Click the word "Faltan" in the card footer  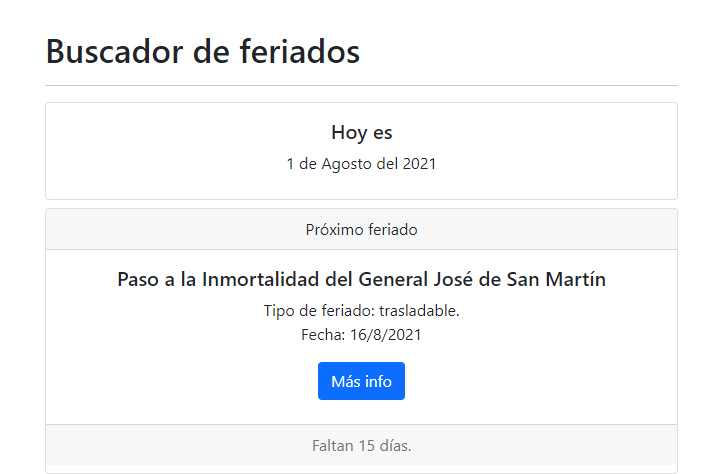coord(334,446)
